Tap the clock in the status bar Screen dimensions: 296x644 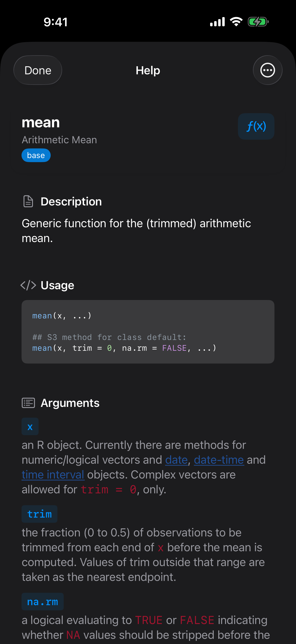[x=55, y=22]
